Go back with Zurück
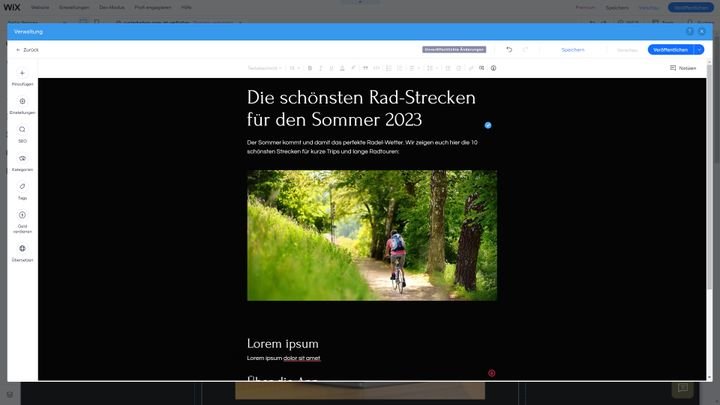 pyautogui.click(x=28, y=50)
